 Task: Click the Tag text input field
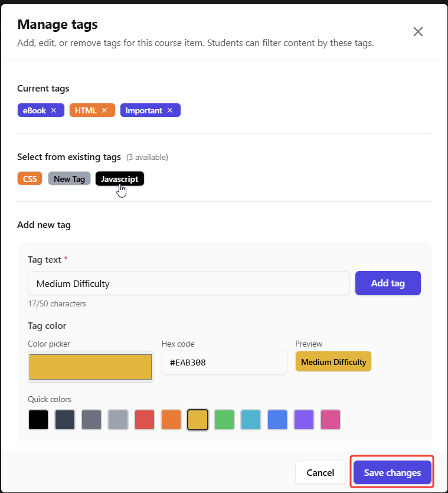(188, 283)
